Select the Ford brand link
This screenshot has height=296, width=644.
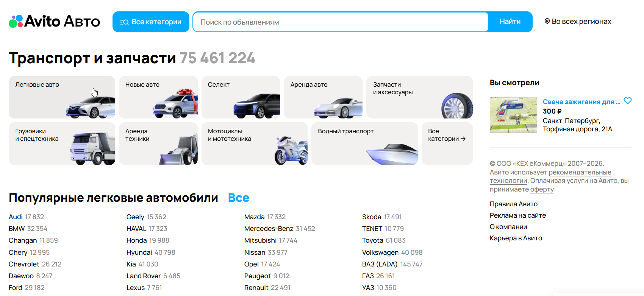click(16, 288)
